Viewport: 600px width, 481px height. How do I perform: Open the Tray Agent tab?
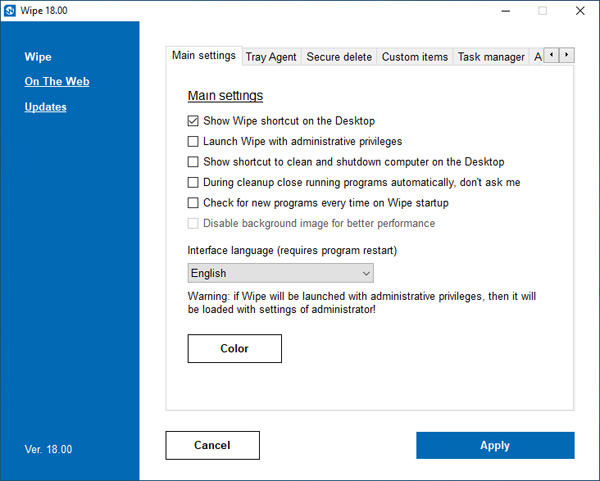coord(271,57)
